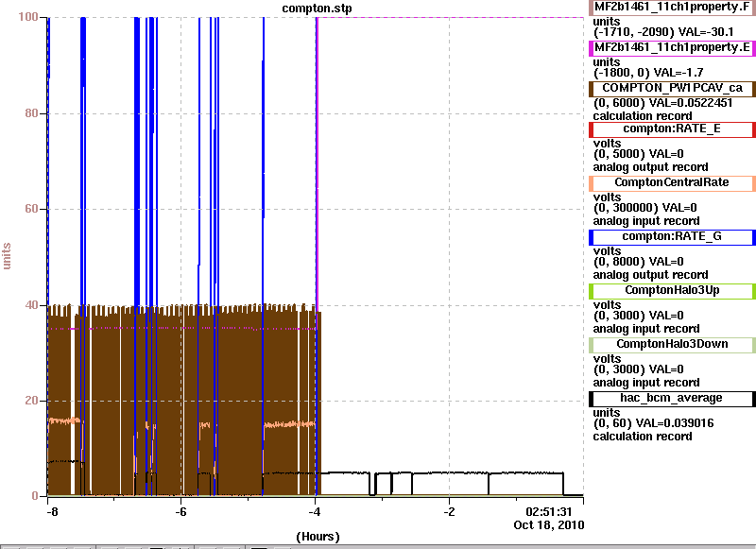Click the "Oct 18, 2010" date label

(549, 525)
